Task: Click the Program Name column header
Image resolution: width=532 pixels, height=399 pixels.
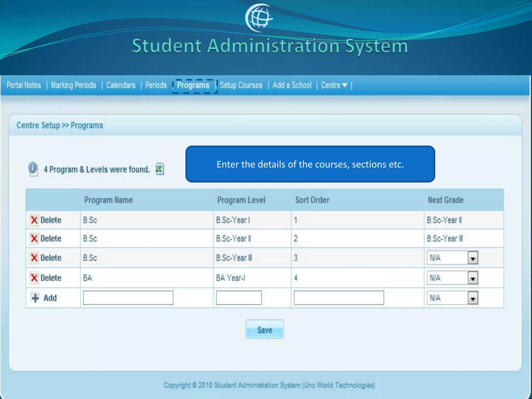Action: tap(108, 200)
